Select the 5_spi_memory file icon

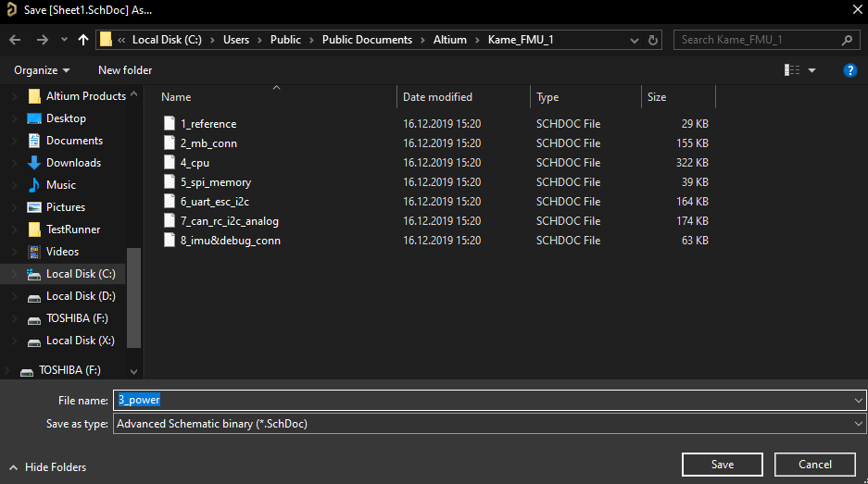tap(170, 182)
